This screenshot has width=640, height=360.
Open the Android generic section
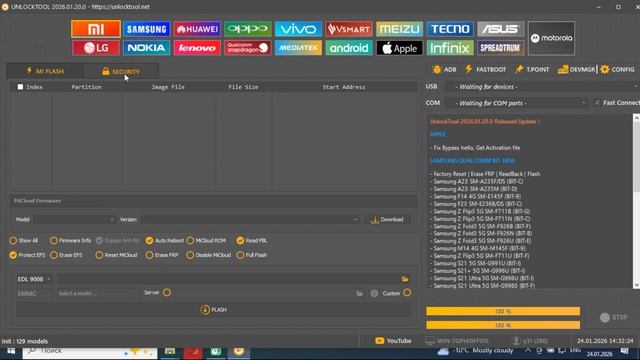[349, 48]
